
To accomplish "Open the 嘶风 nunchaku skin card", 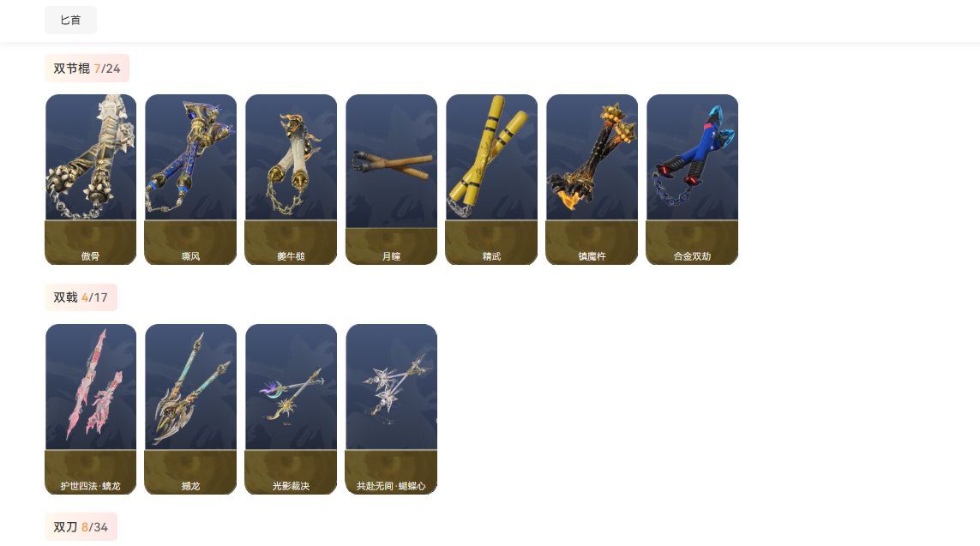I will [190, 179].
